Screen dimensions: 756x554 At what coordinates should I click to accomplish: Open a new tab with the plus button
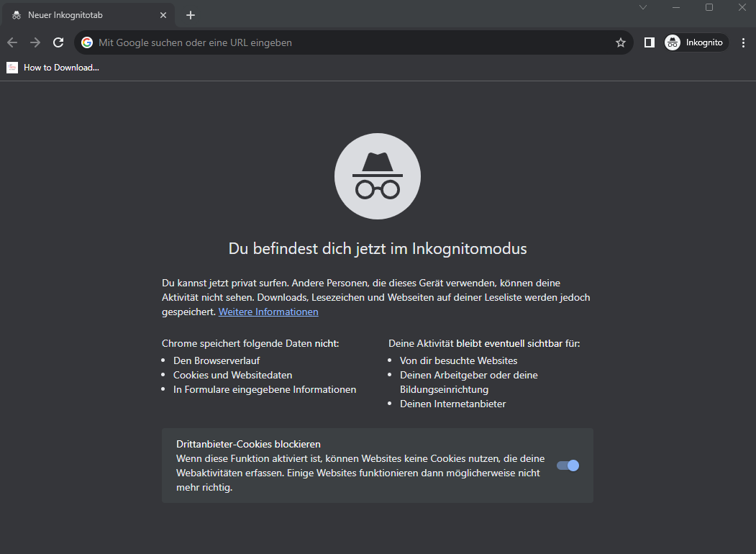[x=191, y=15]
